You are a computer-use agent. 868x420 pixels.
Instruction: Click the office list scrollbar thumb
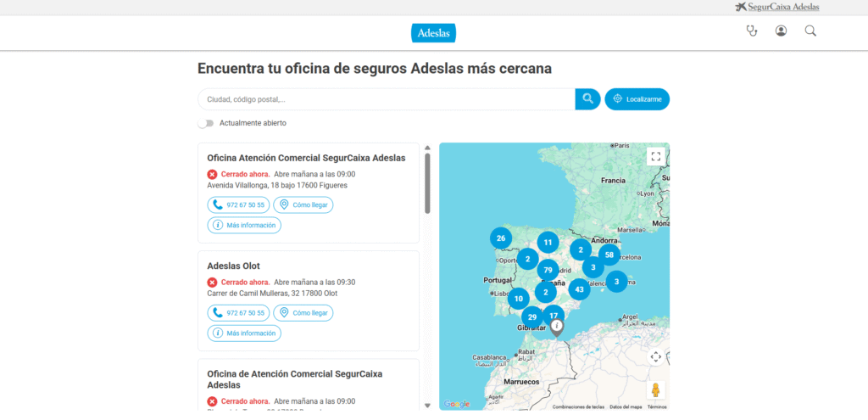pos(427,183)
